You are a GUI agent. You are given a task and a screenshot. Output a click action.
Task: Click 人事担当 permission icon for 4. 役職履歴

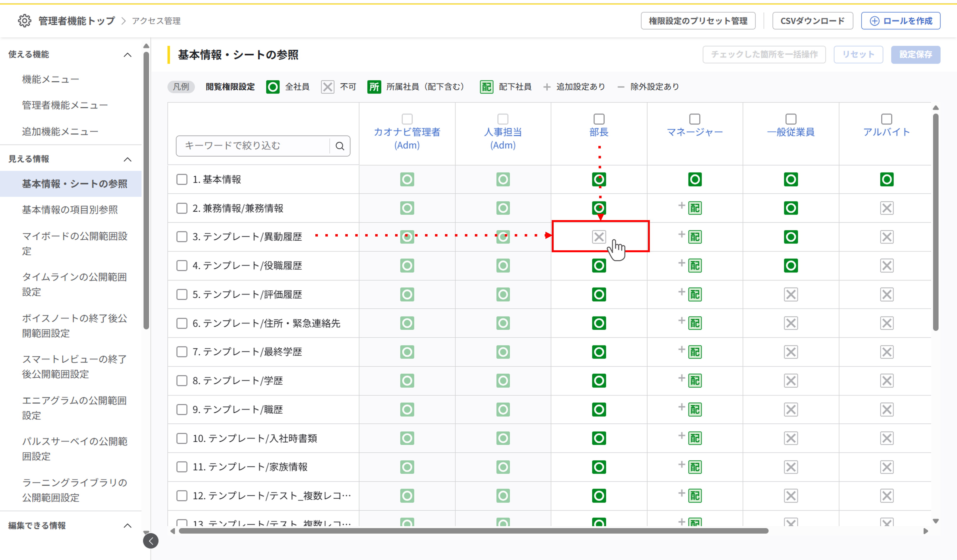(x=503, y=266)
